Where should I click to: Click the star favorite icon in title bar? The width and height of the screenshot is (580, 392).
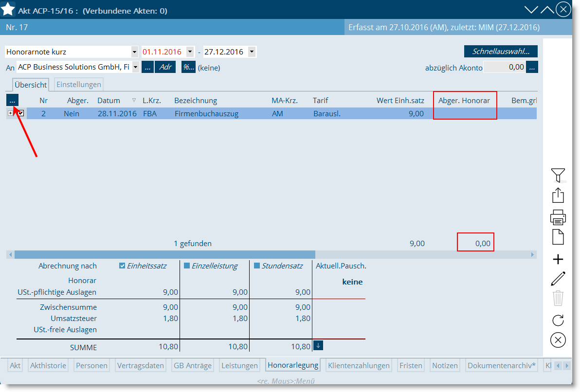8,9
